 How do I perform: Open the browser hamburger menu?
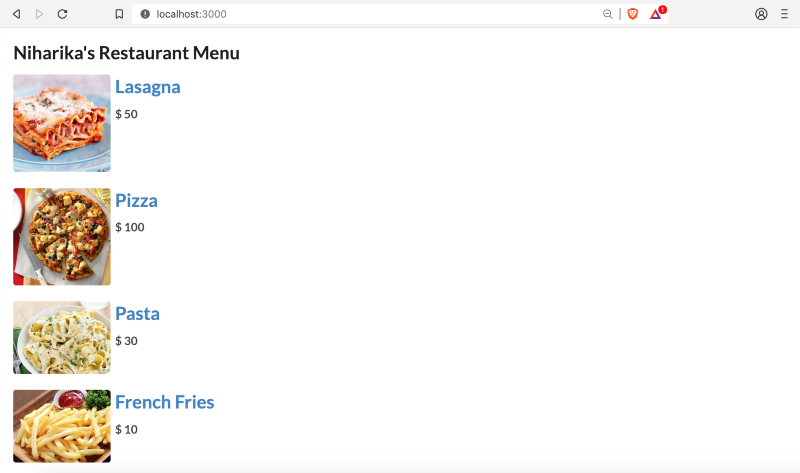784,14
